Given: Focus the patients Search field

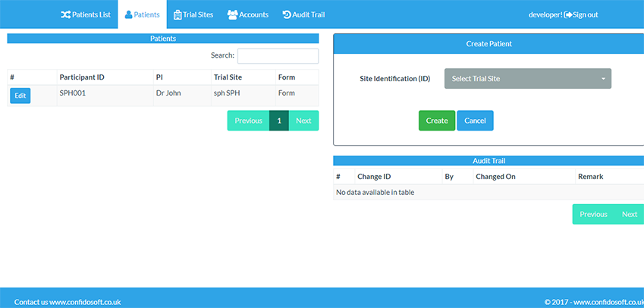Looking at the screenshot, I should click(x=278, y=56).
